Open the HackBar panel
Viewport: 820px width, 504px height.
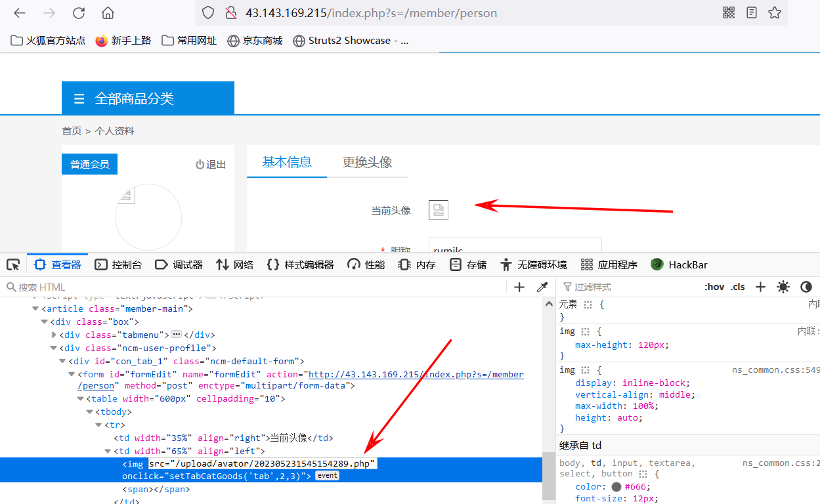tap(679, 264)
